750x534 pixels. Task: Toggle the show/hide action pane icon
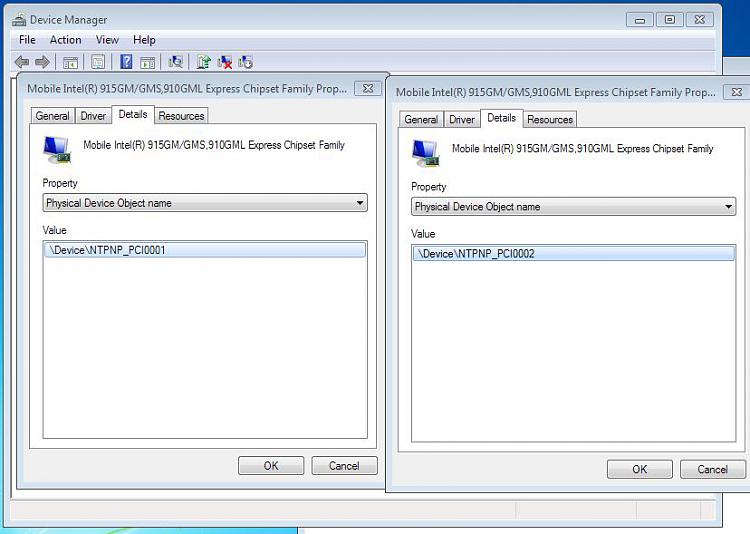click(x=147, y=62)
